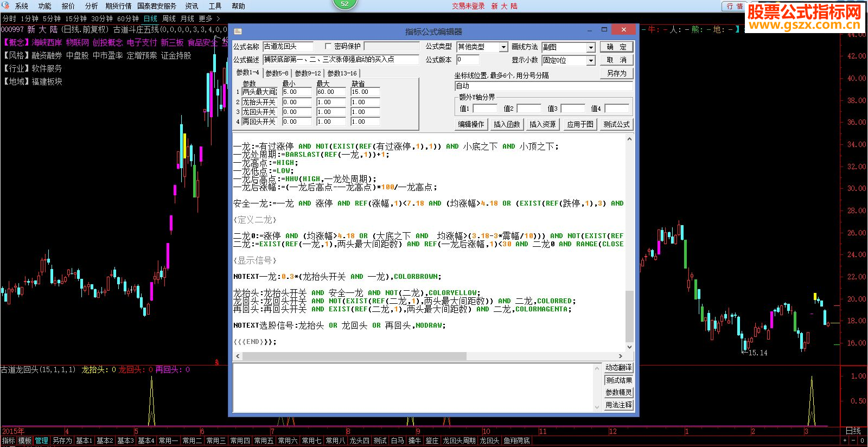868x447 pixels.
Task: Click the 公式描述 input field
Action: pyautogui.click(x=341, y=60)
